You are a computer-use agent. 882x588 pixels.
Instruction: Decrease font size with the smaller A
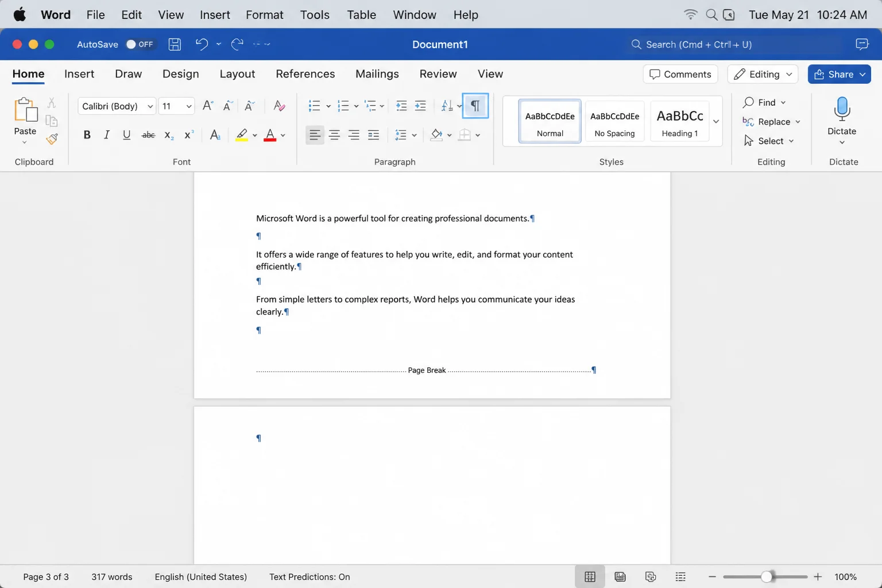point(228,106)
